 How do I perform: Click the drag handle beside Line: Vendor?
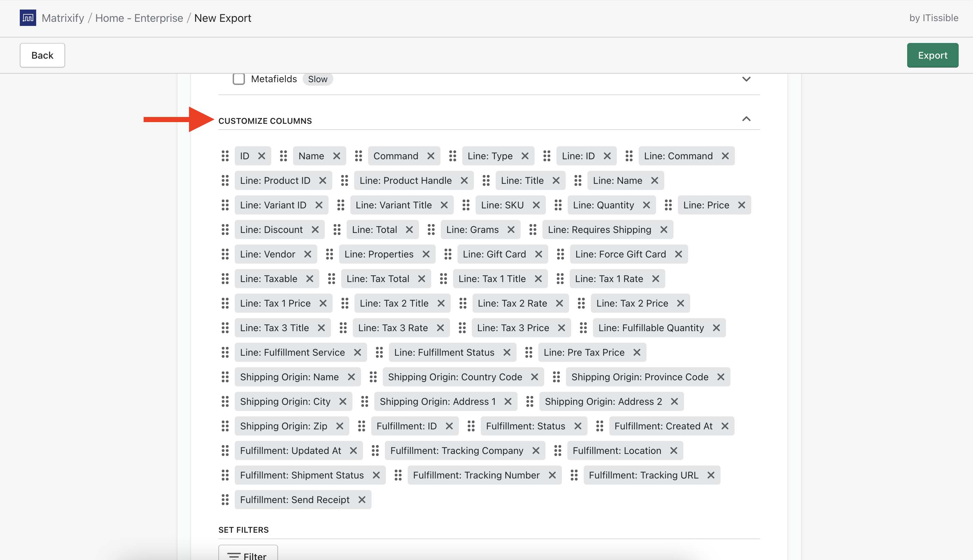(225, 254)
